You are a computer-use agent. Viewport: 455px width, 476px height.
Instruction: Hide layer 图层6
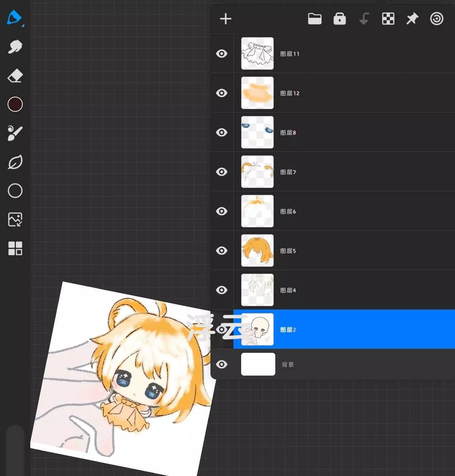222,211
